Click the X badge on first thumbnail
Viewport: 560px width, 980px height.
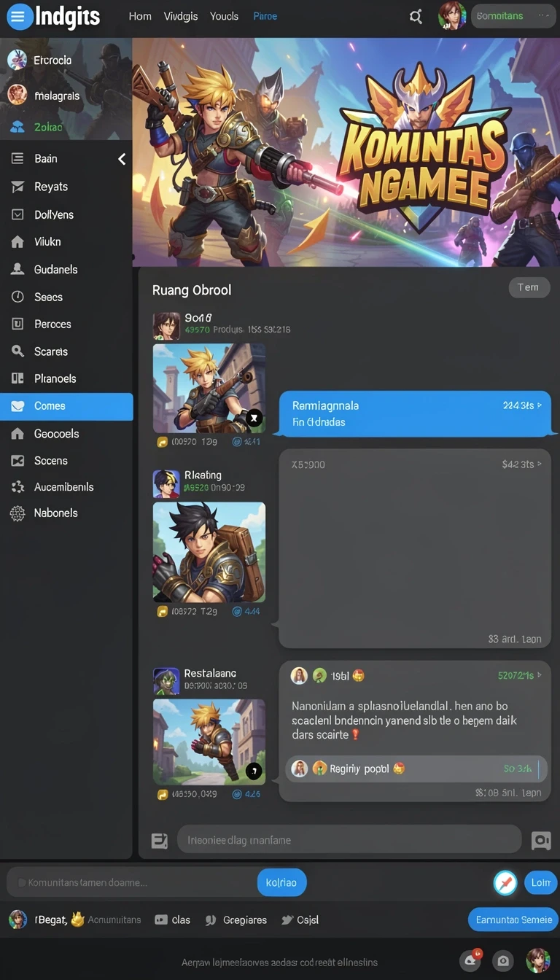point(253,419)
